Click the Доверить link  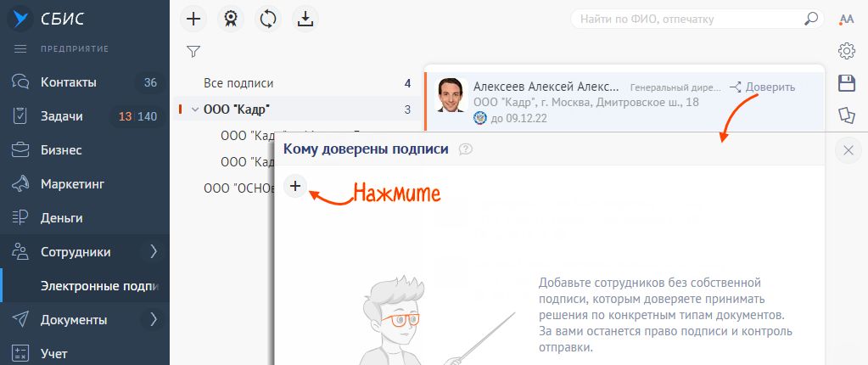pyautogui.click(x=762, y=87)
